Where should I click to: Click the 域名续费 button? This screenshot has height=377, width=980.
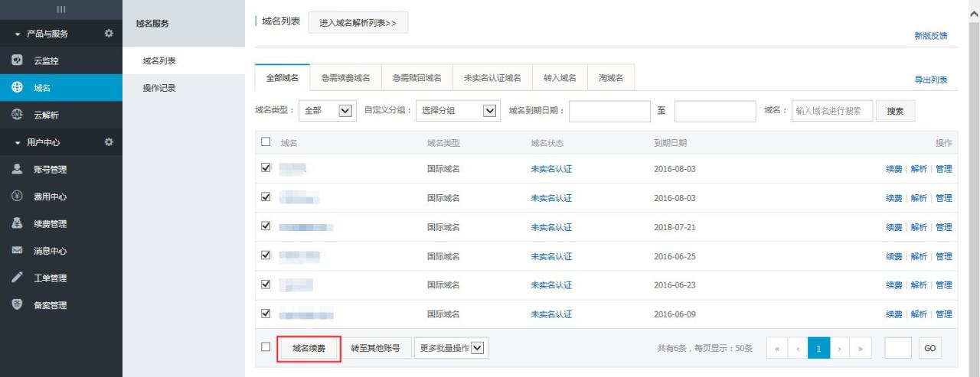coord(309,348)
